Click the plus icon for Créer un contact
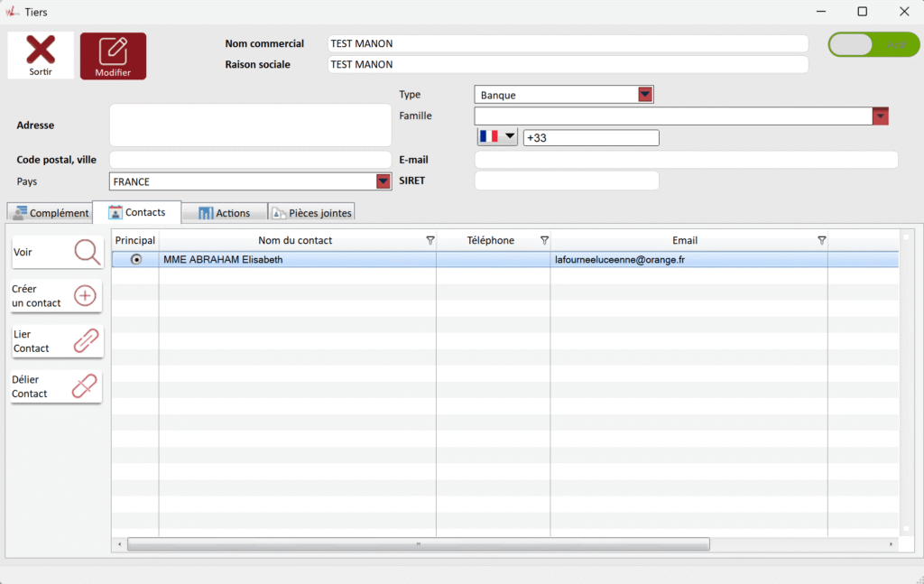924x584 pixels. coord(85,296)
